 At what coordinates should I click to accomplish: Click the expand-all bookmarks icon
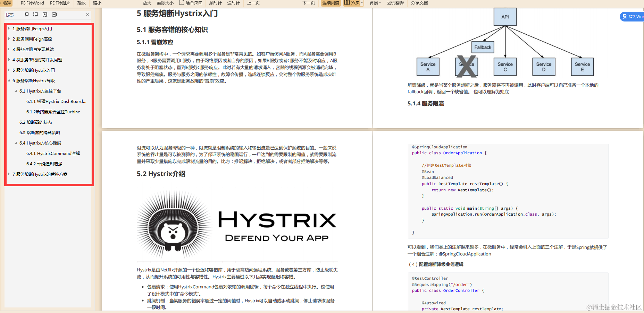tap(26, 15)
